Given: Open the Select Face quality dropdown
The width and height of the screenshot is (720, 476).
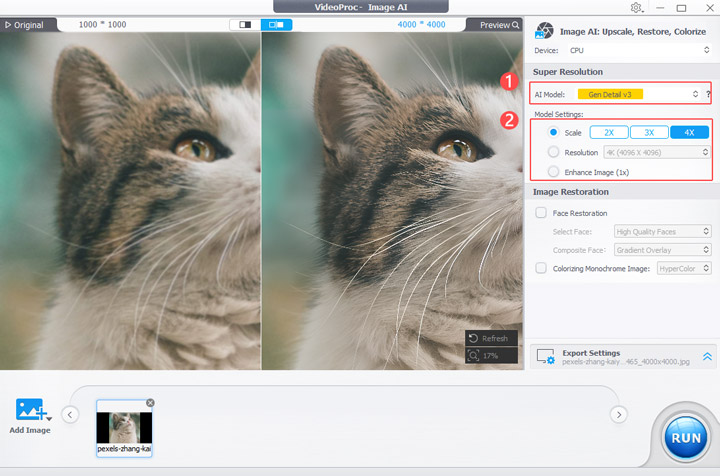Looking at the screenshot, I should (663, 231).
